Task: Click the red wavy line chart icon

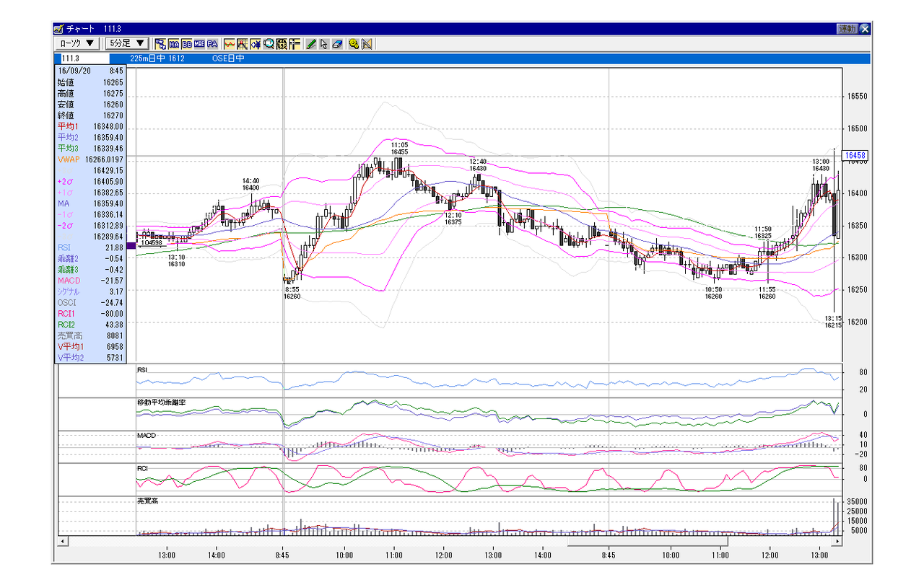Action: pos(230,44)
